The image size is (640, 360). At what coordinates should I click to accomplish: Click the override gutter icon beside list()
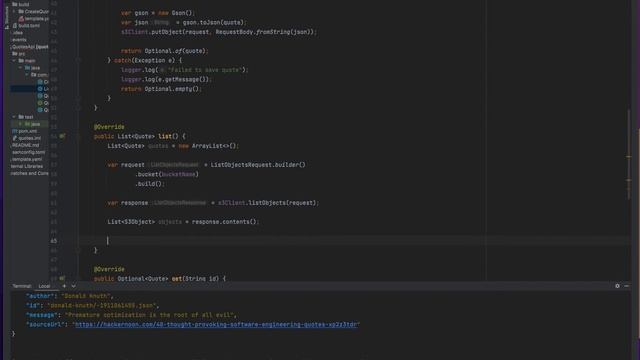62,136
